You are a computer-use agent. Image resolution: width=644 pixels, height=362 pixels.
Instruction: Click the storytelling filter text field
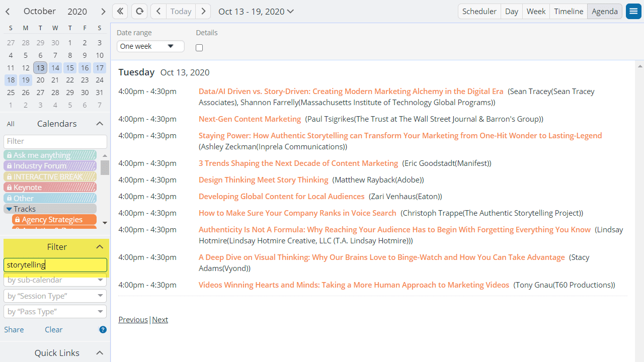pyautogui.click(x=55, y=264)
